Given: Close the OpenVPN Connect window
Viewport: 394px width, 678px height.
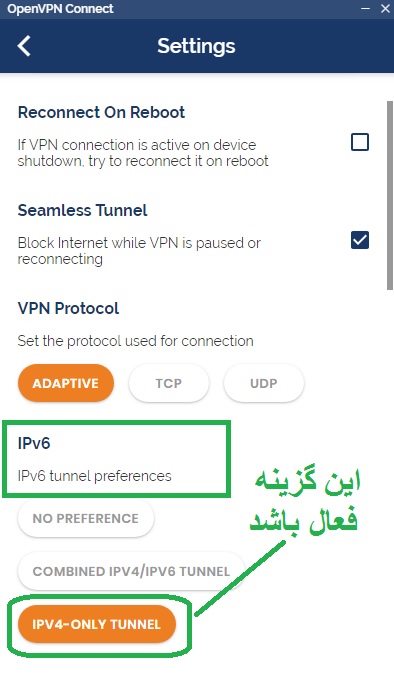Looking at the screenshot, I should pyautogui.click(x=385, y=8).
